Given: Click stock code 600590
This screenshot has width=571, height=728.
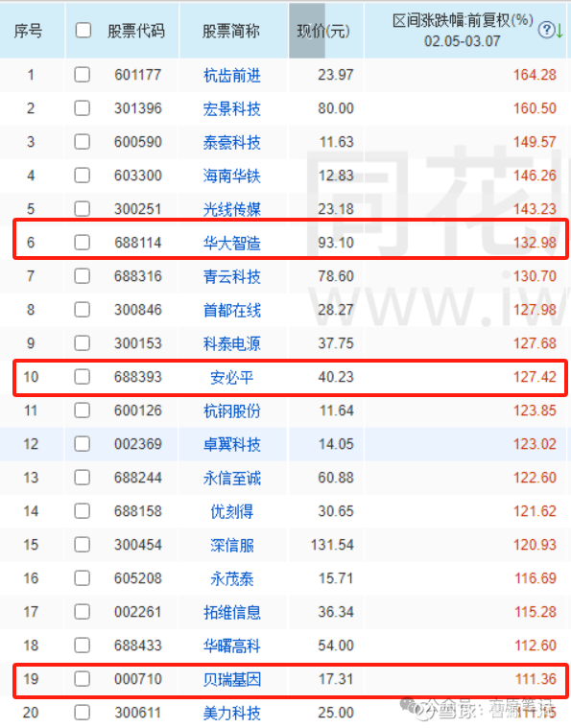Looking at the screenshot, I should [x=138, y=142].
